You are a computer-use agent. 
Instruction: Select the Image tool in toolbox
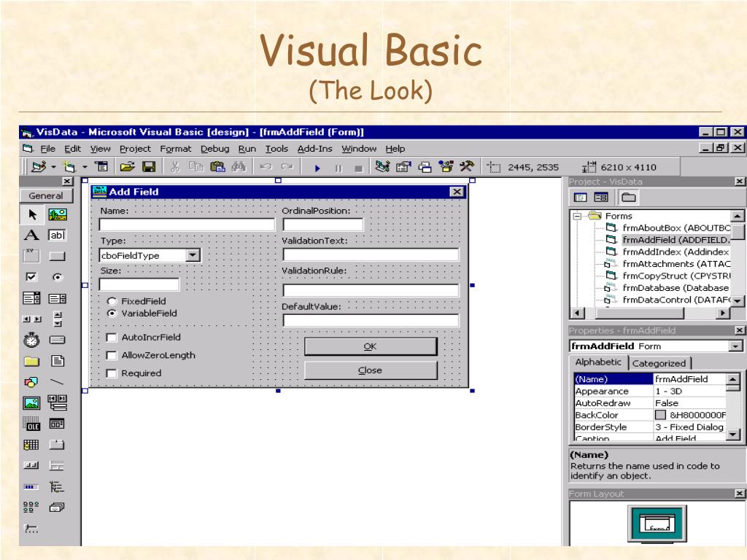pos(31,402)
